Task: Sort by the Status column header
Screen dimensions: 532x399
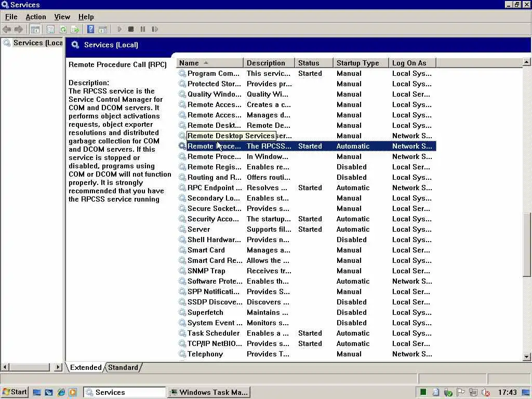Action: click(x=314, y=63)
